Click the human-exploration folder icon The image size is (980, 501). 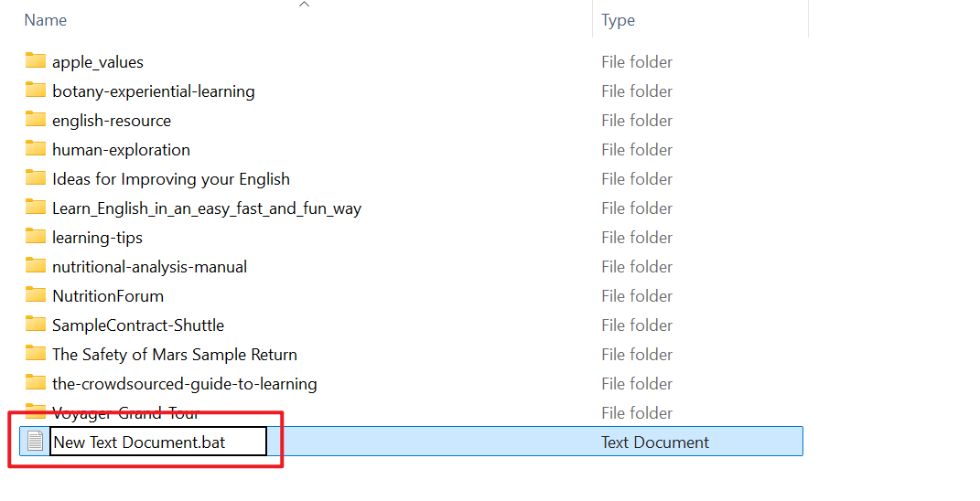pos(36,149)
